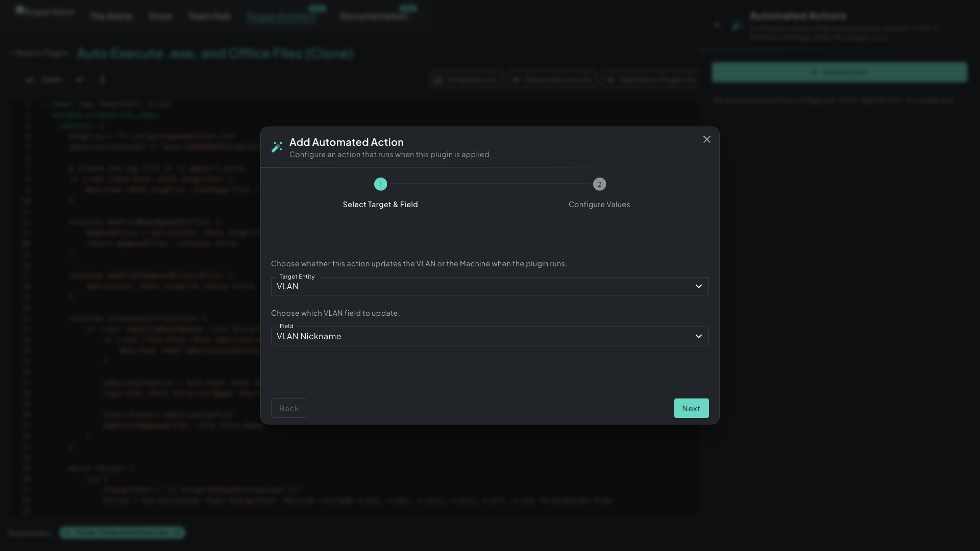Open The Arena in the top navigation
The height and width of the screenshot is (551, 980).
(111, 16)
